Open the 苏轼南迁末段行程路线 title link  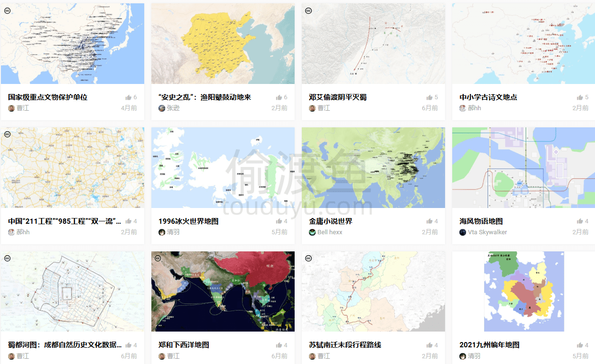(345, 345)
